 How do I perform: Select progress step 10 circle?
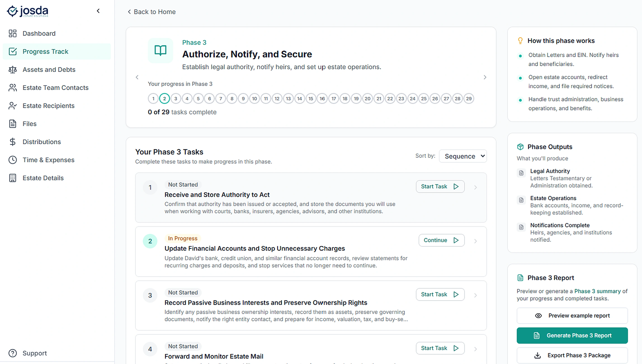tap(255, 98)
